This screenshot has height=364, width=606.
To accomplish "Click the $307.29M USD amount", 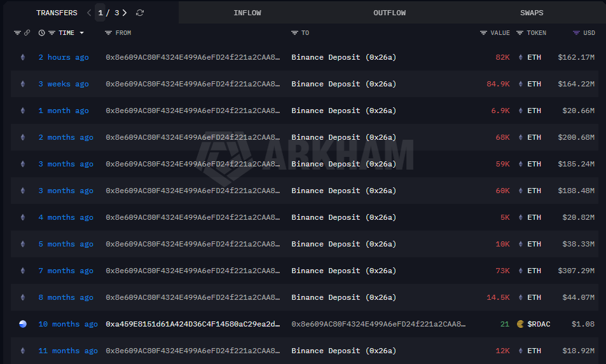I will pos(576,271).
